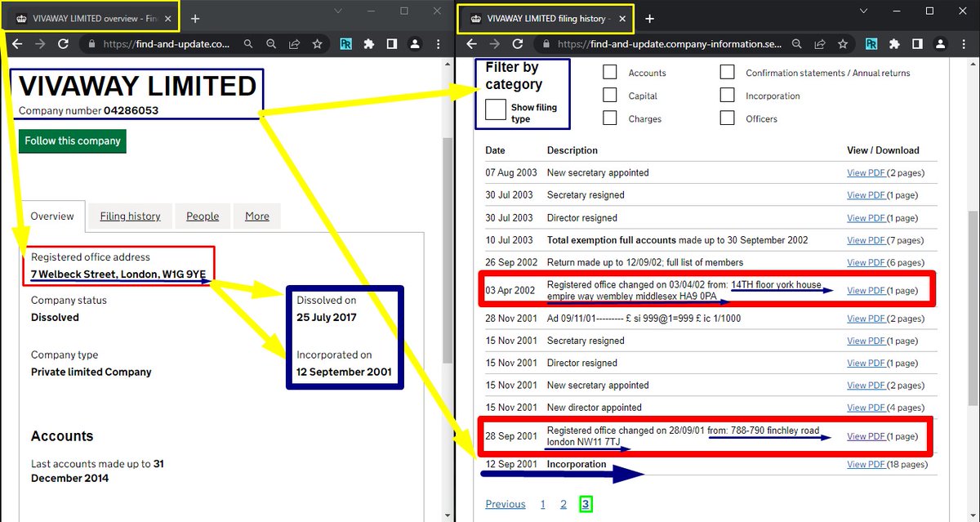Image resolution: width=980 pixels, height=522 pixels.
Task: Select the Overview tab
Action: coord(52,216)
